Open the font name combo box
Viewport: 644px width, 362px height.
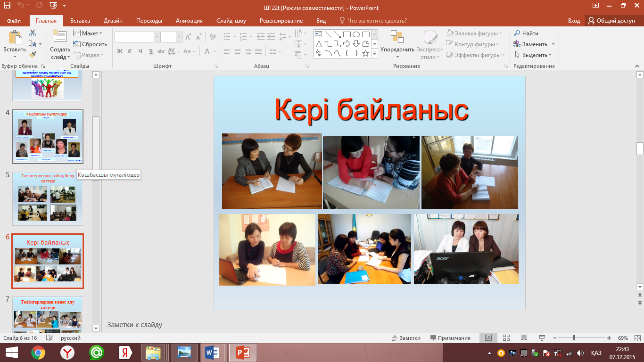137,37
